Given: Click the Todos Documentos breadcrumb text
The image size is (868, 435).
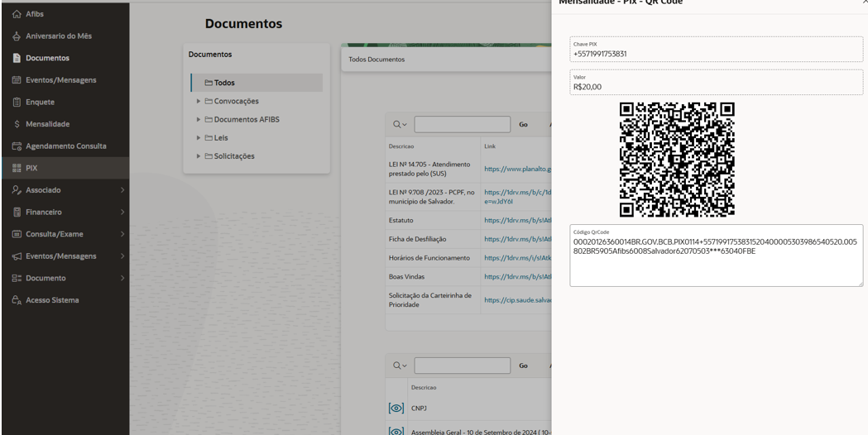Looking at the screenshot, I should click(376, 60).
